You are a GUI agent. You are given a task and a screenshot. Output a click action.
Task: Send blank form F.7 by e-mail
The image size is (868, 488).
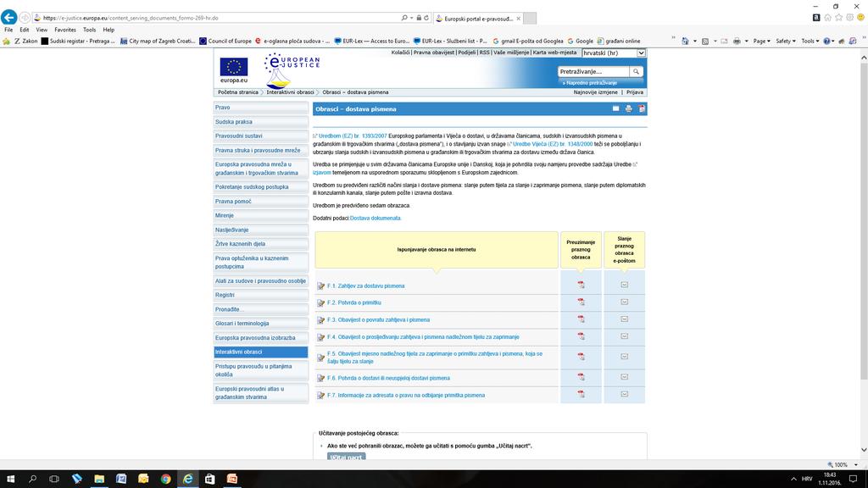click(x=625, y=395)
